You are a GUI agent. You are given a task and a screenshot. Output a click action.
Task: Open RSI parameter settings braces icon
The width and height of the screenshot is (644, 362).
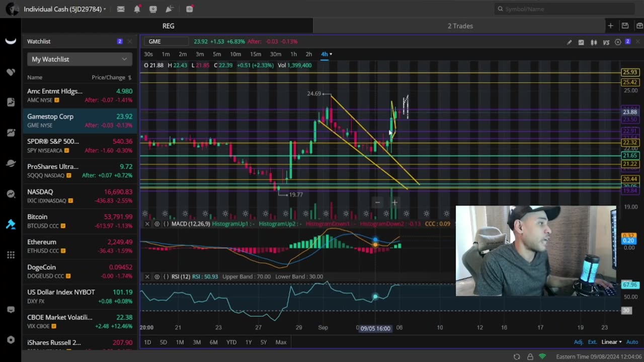click(166, 277)
